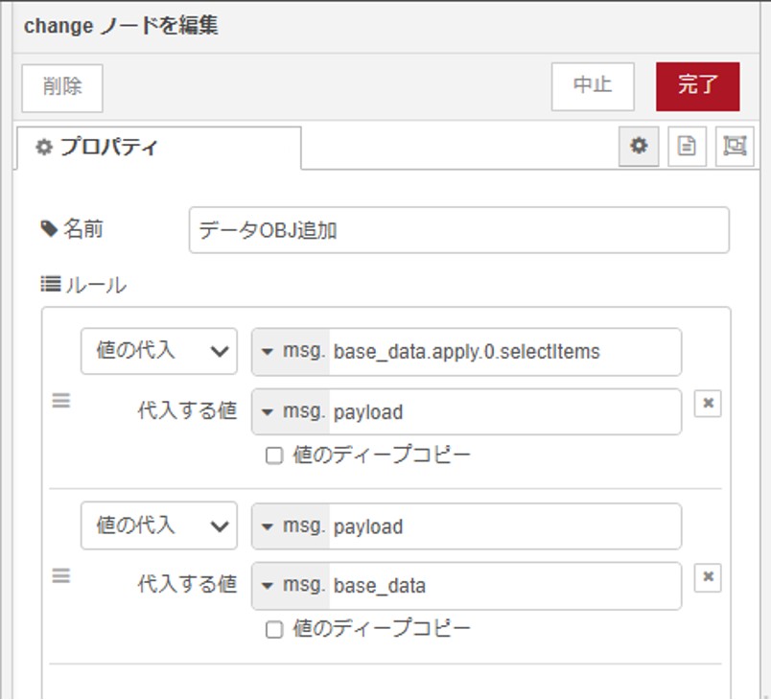The image size is (771, 700).
Task: Click the base_data.apply.0.selectItems property field
Action: 503,352
